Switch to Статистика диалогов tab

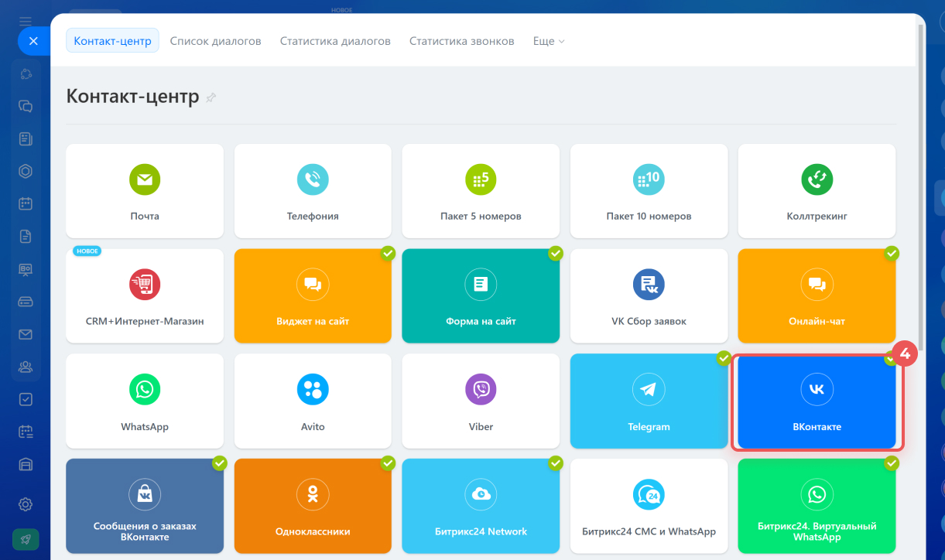point(335,41)
